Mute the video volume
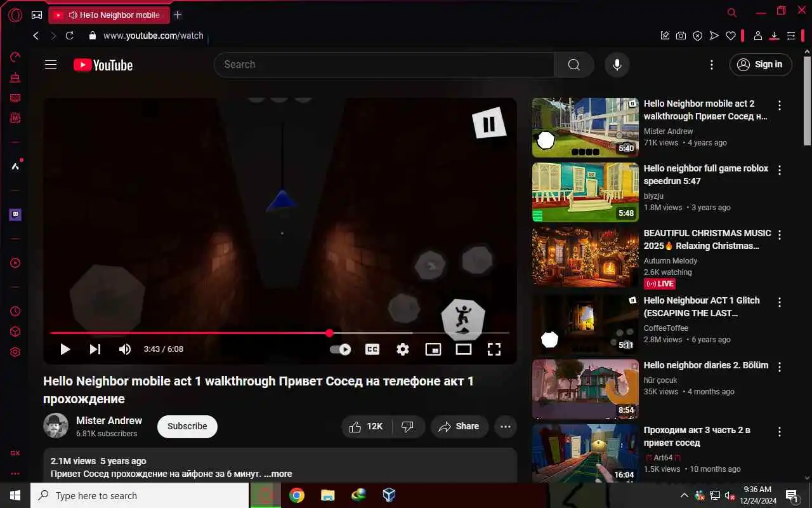 tap(125, 349)
